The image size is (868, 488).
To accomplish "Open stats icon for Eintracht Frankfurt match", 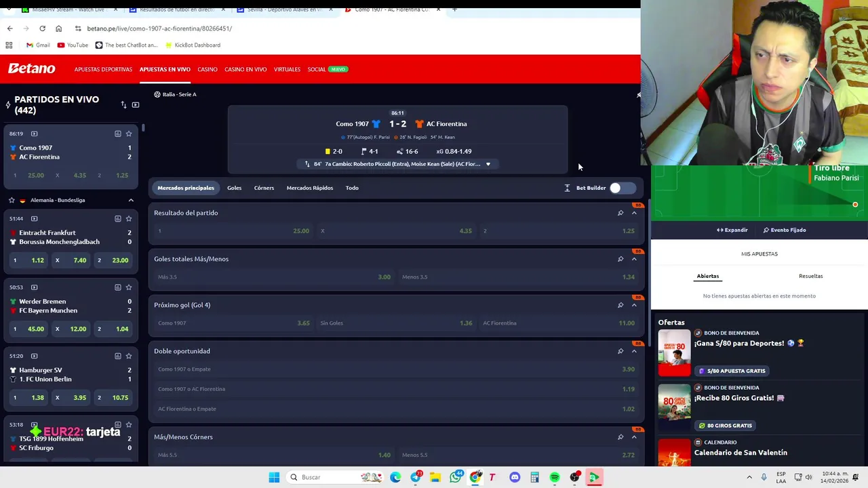I will click(x=118, y=218).
